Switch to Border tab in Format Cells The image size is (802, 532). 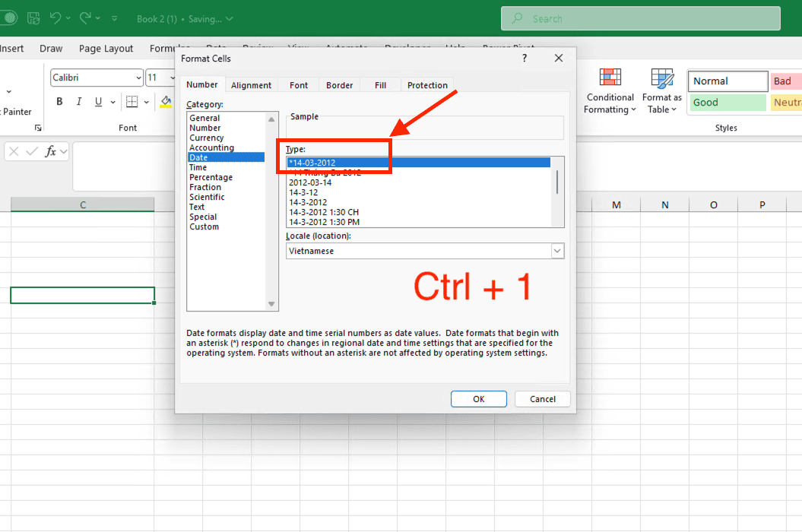click(340, 85)
